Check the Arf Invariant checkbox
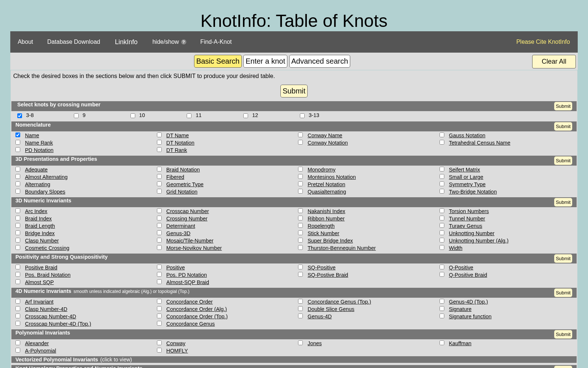The width and height of the screenshot is (588, 368). [x=18, y=301]
